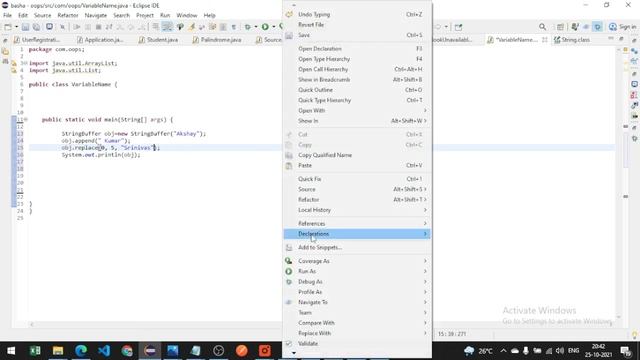Click the Open Perspective icon

pyautogui.click(x=560, y=27)
